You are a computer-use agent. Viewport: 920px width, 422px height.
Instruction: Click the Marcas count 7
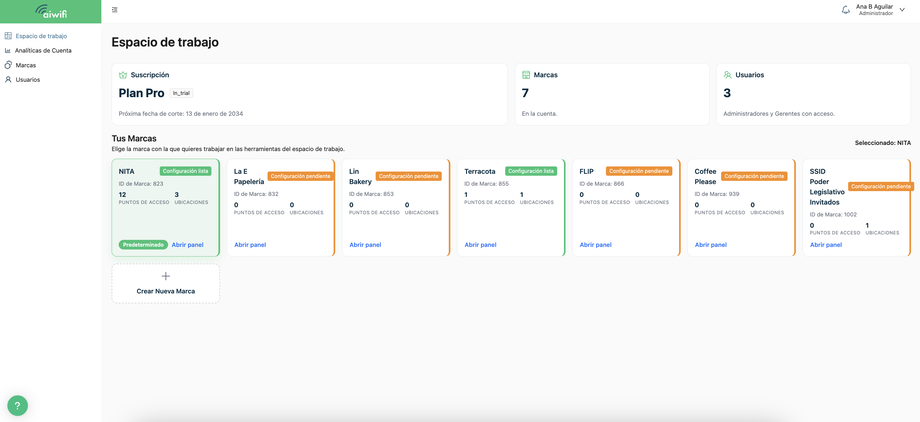coord(525,93)
